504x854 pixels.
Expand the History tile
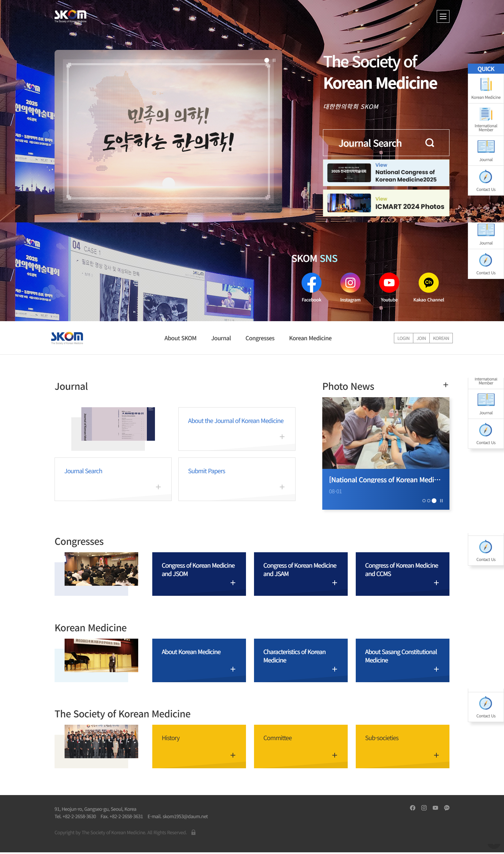pos(233,755)
